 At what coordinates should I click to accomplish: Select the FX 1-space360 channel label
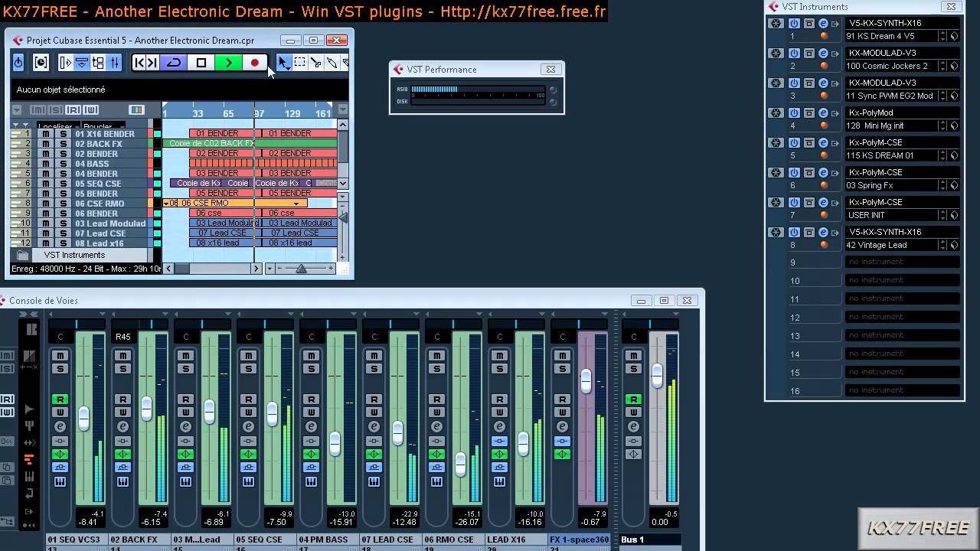[x=580, y=540]
